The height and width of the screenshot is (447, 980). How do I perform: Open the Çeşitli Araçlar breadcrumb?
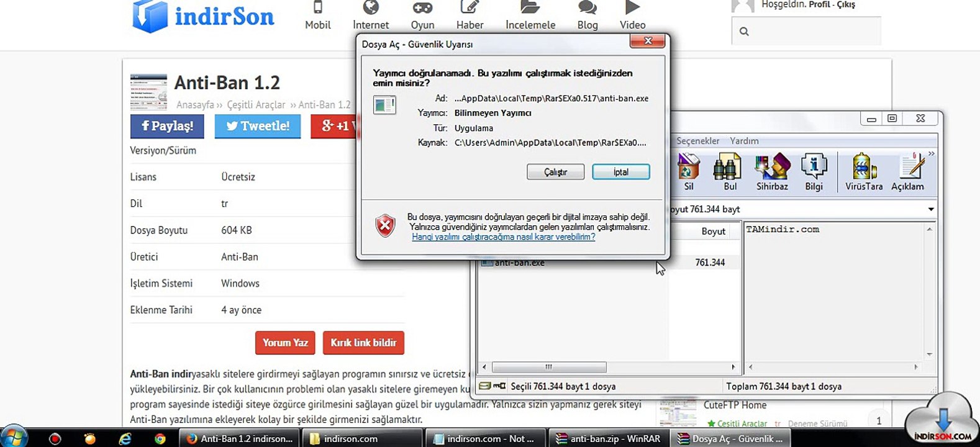(x=256, y=105)
